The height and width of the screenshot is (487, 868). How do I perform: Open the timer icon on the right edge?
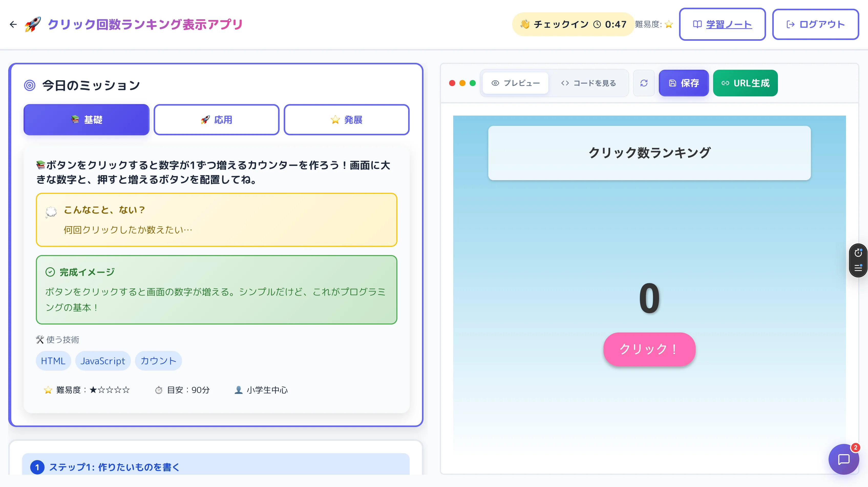(859, 253)
